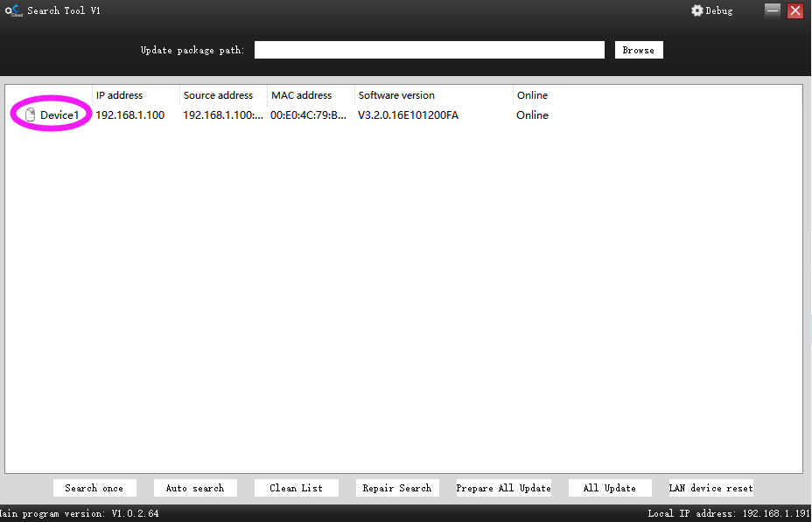Click the Browse button

639,50
